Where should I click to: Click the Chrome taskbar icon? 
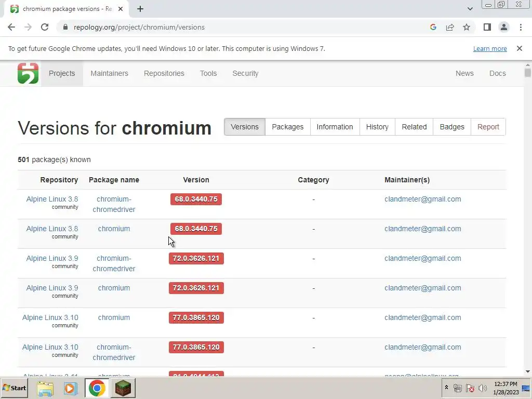[x=97, y=388]
